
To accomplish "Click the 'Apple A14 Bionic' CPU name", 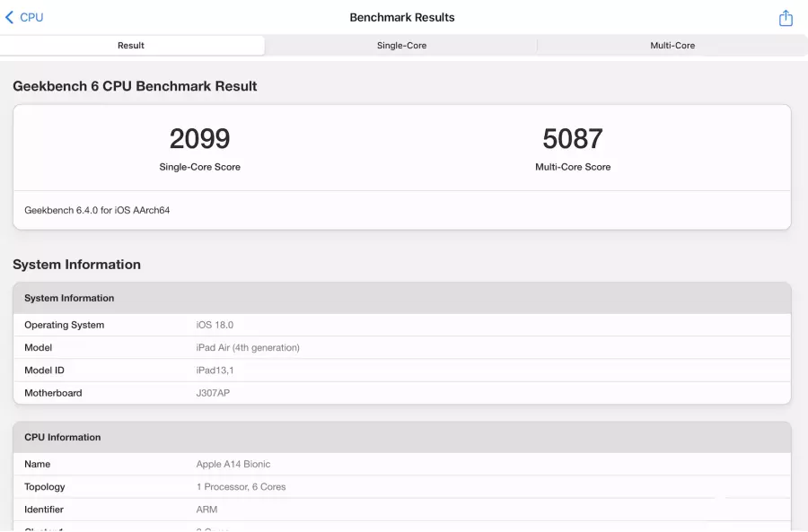I will coord(233,464).
